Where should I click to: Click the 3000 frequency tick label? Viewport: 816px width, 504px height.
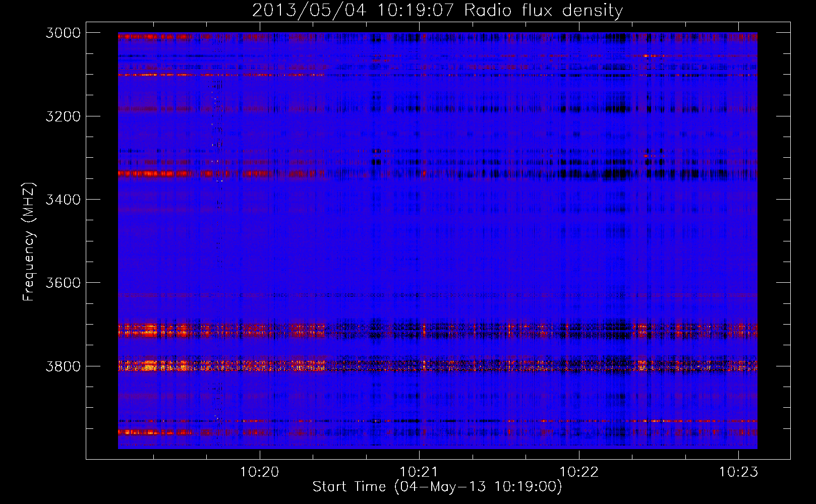tap(63, 33)
